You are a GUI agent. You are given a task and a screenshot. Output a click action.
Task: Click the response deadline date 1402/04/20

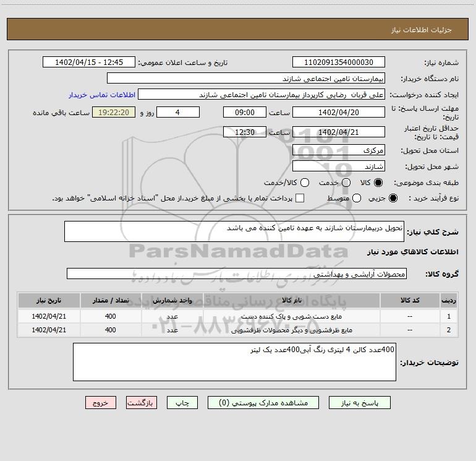[339, 112]
